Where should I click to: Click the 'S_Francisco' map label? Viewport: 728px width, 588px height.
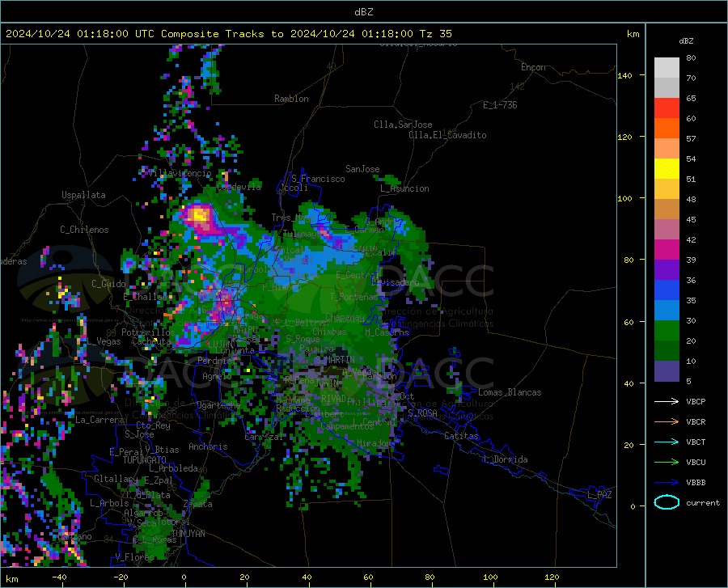click(318, 179)
